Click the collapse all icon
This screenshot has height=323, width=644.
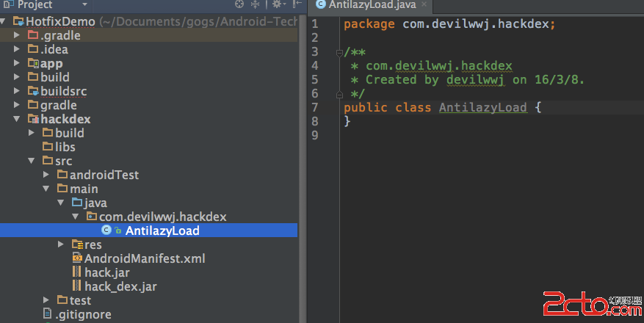coord(255,4)
